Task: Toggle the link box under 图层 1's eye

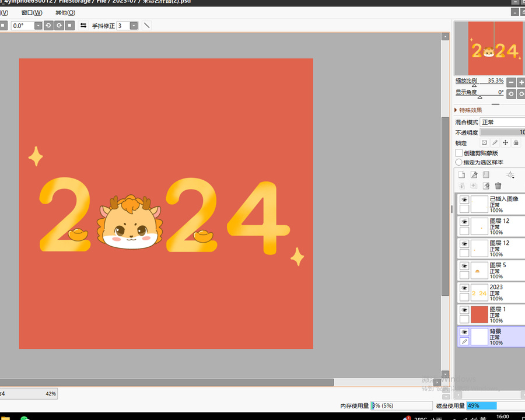Action: (464, 319)
